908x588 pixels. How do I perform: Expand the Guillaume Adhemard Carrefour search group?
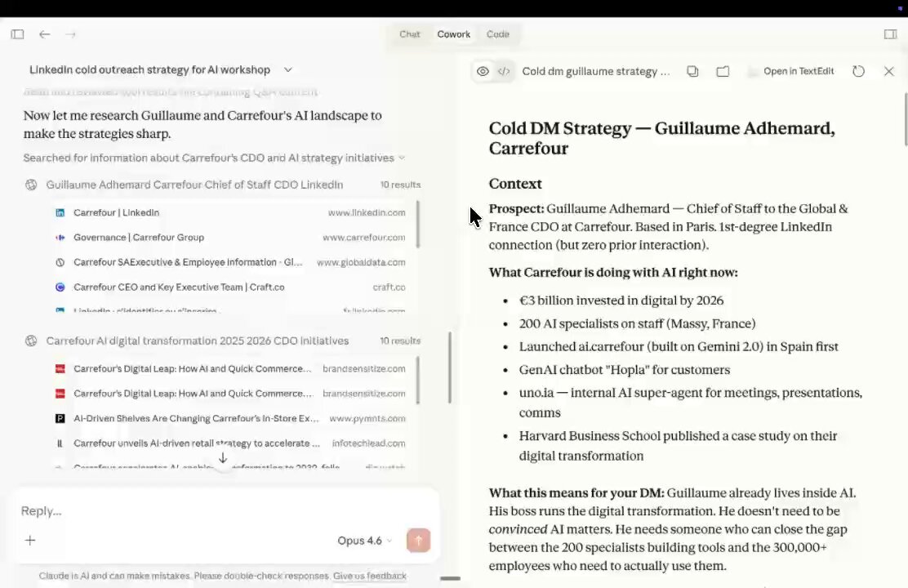tap(223, 185)
